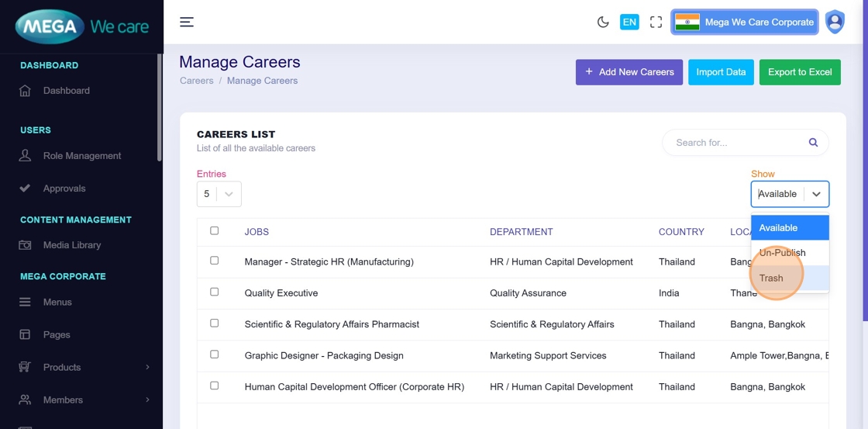Open Media Library in sidebar
Screen dimensions: 868x429
pyautogui.click(x=71, y=245)
